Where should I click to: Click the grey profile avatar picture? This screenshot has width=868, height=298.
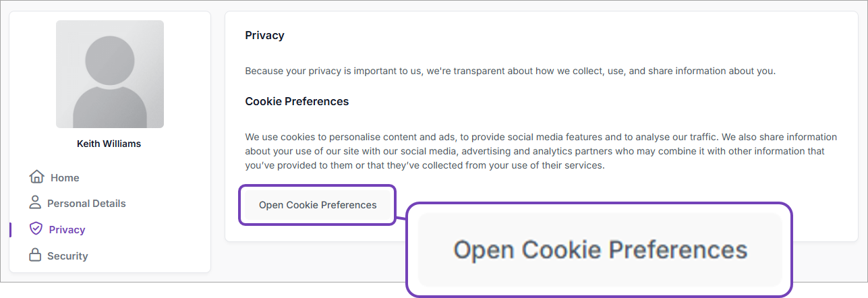click(109, 74)
